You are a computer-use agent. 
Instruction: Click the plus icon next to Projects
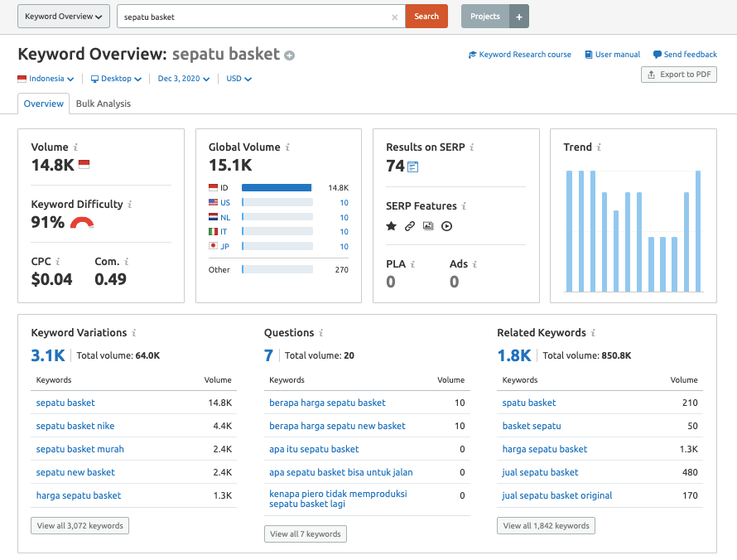(x=519, y=17)
